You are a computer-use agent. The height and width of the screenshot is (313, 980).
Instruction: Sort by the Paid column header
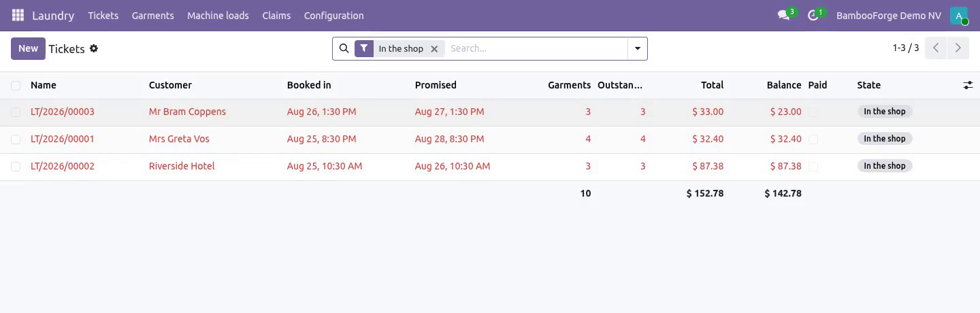coord(817,85)
